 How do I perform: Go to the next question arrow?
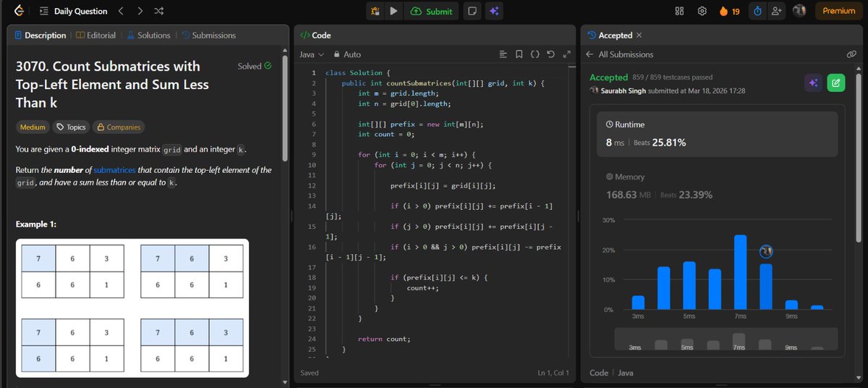coord(140,11)
